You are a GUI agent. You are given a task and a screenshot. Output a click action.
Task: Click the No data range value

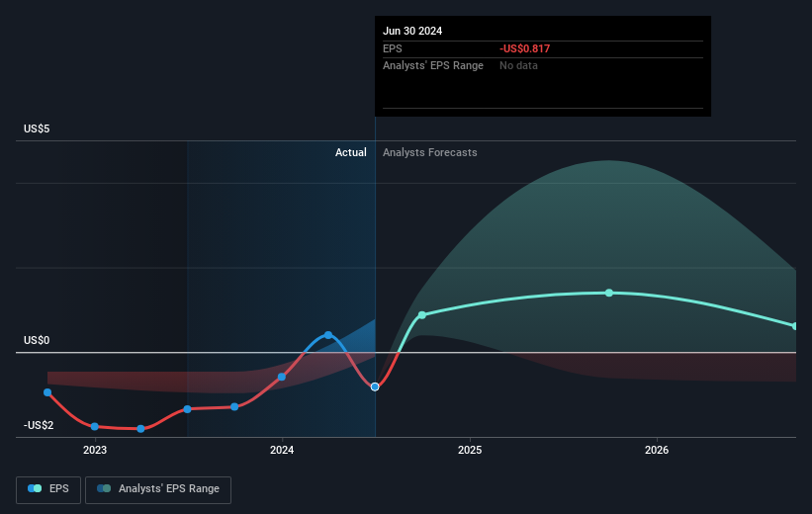pos(518,65)
